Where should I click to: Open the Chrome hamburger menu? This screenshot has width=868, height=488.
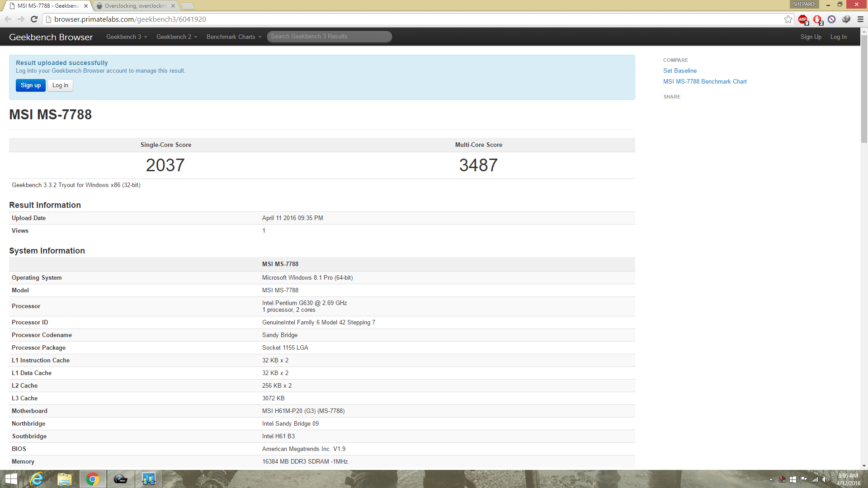860,19
